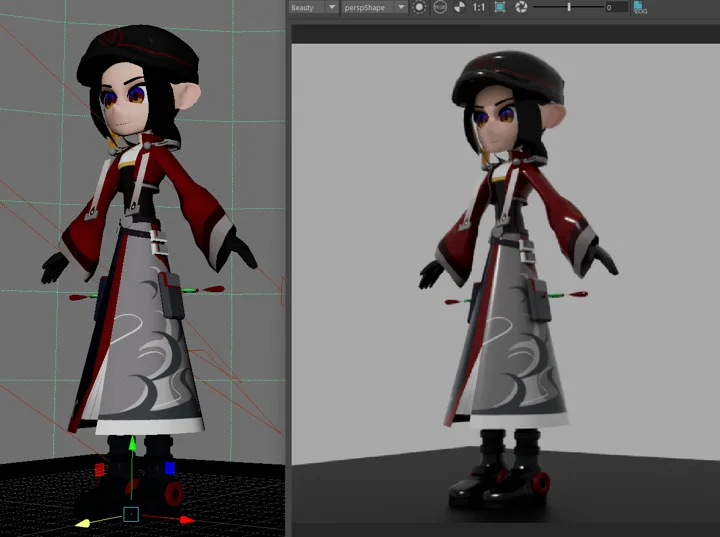
Task: Click the aperture snapshot icon
Action: [x=521, y=7]
